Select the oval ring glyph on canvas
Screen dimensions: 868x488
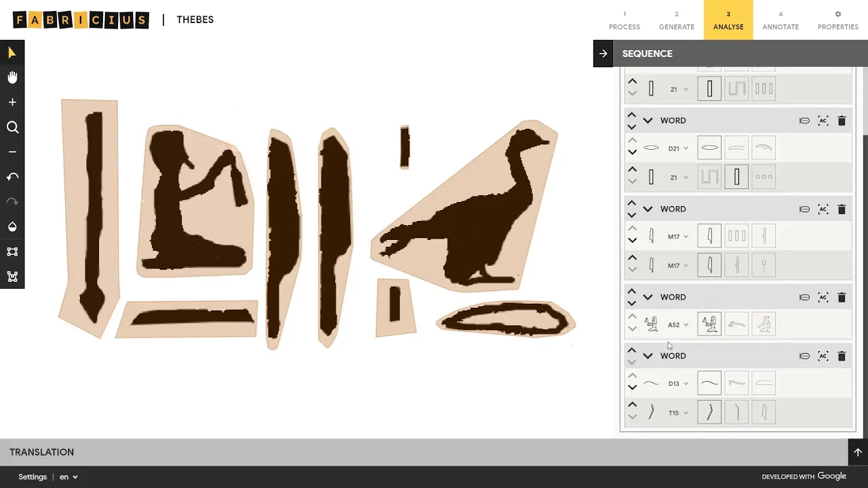click(506, 319)
